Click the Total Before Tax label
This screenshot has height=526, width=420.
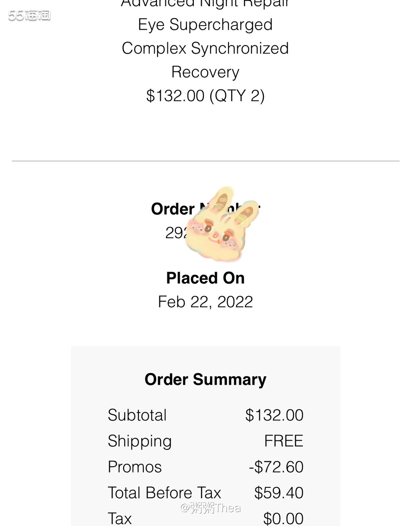164,493
